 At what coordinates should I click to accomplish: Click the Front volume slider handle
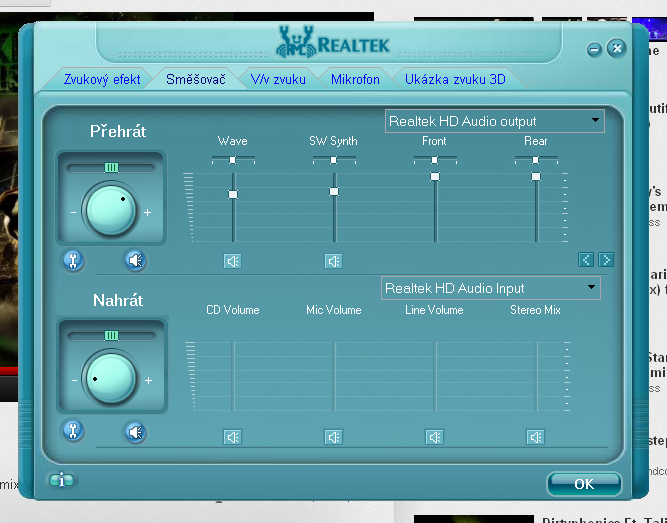coord(435,176)
